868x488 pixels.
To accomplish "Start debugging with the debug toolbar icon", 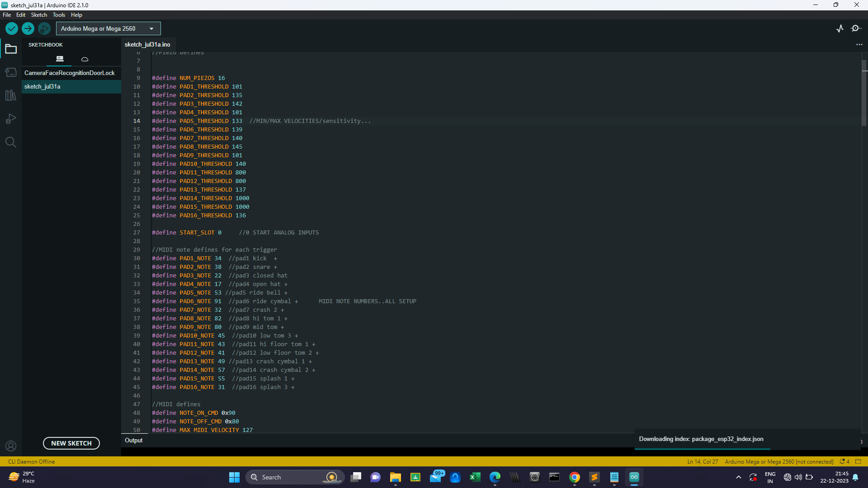I will (x=44, y=28).
